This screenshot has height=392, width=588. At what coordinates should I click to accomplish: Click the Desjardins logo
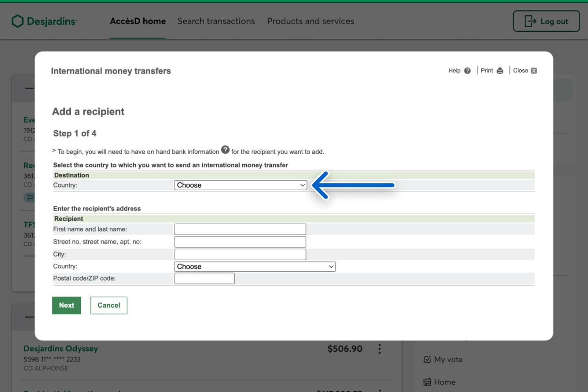pos(44,21)
